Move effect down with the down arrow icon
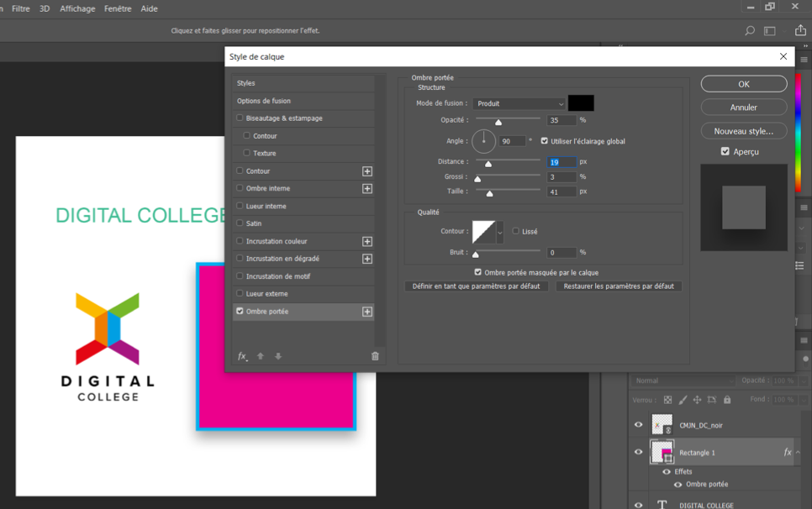 coord(278,356)
